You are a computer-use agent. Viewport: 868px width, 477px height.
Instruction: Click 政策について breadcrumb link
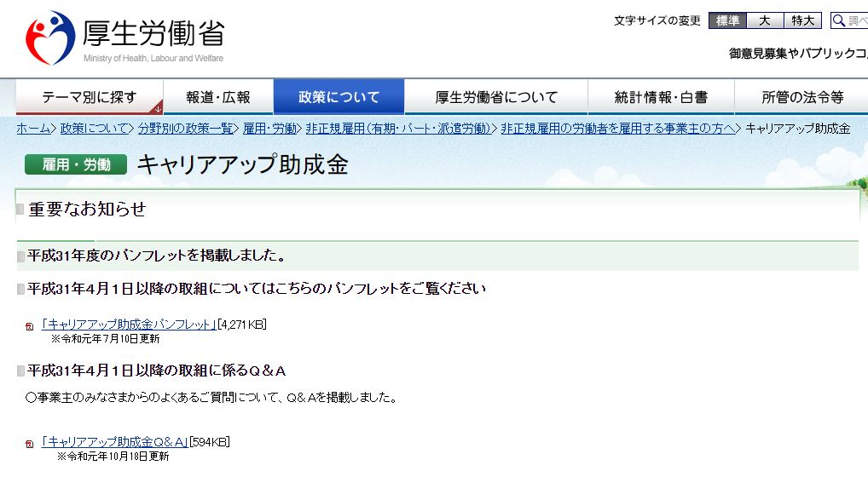[x=94, y=129]
